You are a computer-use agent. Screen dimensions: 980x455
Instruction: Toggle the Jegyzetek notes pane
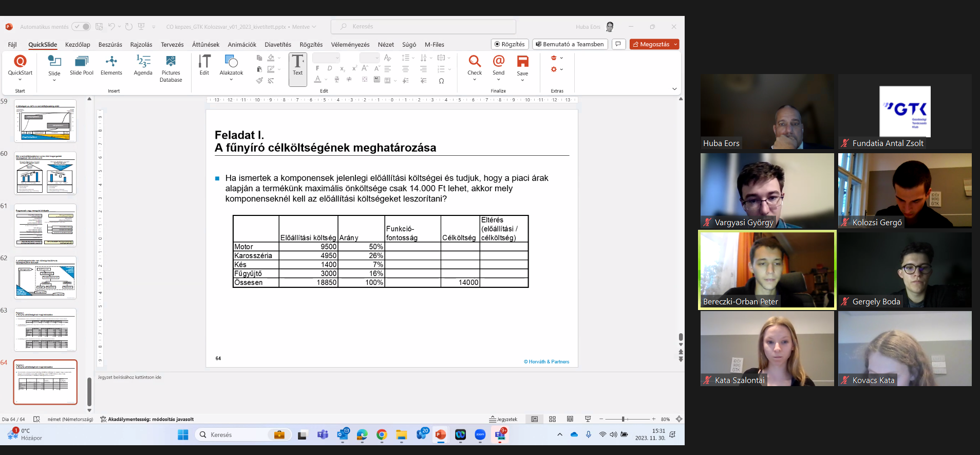(503, 419)
